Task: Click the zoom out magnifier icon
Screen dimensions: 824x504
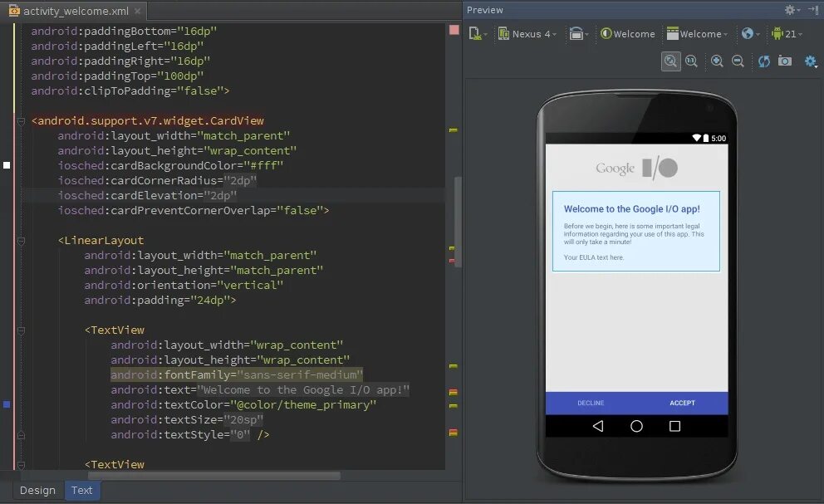Action: click(738, 61)
